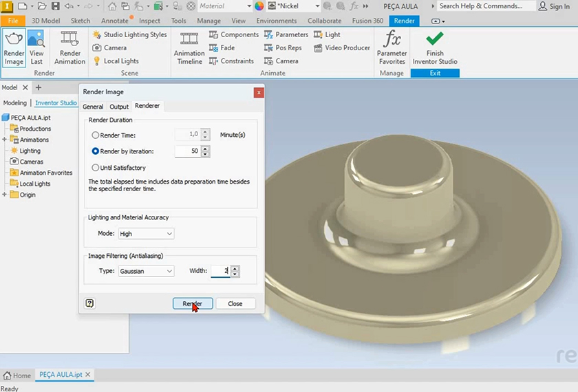Screen dimensions: 578x392
Task: Click the Width input field
Action: (x=220, y=271)
